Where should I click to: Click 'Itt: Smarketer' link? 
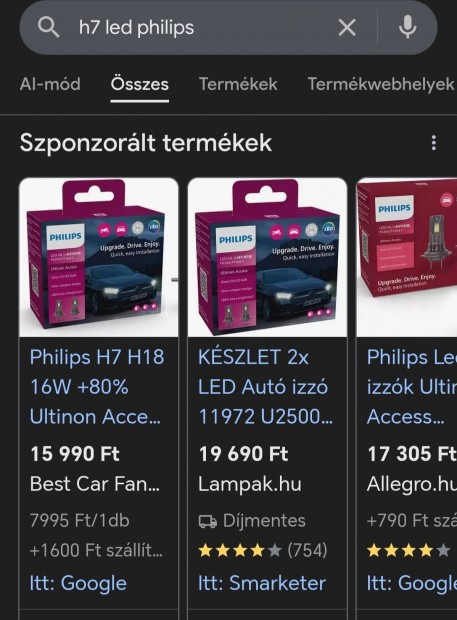(x=262, y=583)
